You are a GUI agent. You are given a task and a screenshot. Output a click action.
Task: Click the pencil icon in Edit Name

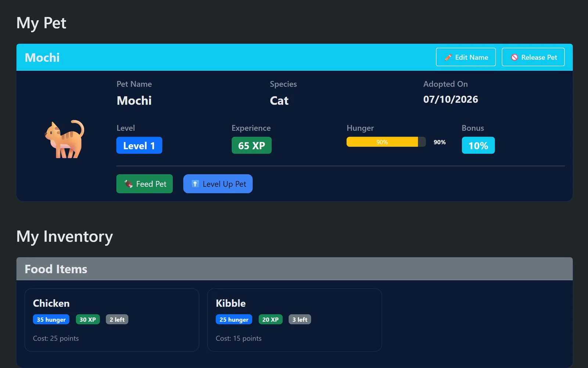[448, 57]
